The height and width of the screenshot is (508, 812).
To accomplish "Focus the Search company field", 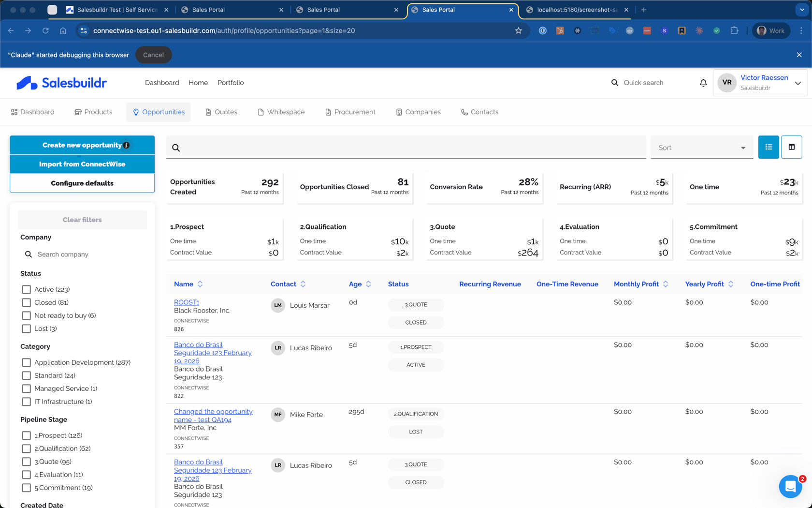I will pos(82,254).
